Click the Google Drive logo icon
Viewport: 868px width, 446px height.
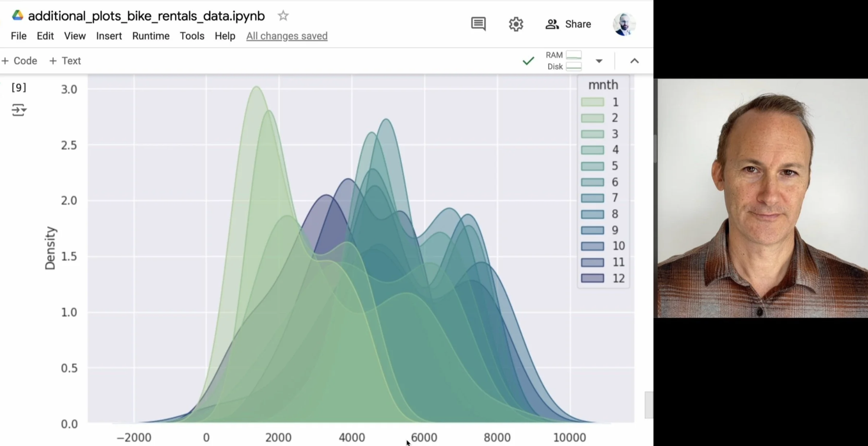18,15
